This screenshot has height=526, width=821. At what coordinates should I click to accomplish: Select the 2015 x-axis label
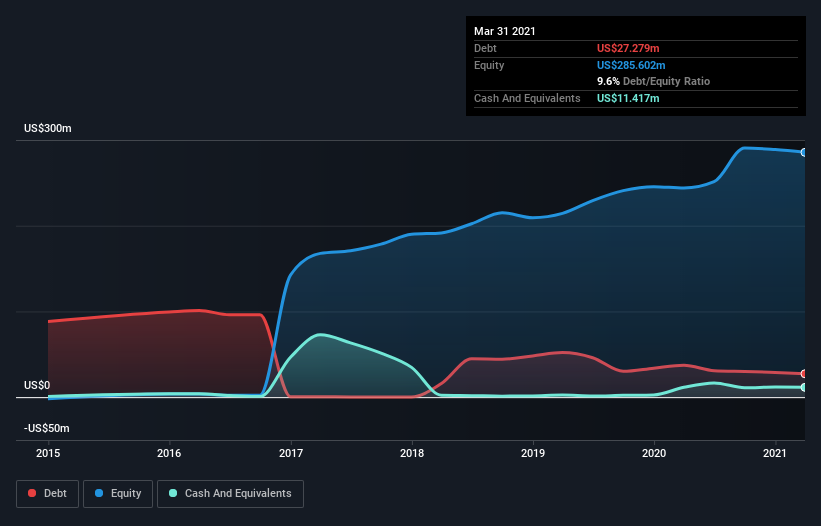coord(48,453)
